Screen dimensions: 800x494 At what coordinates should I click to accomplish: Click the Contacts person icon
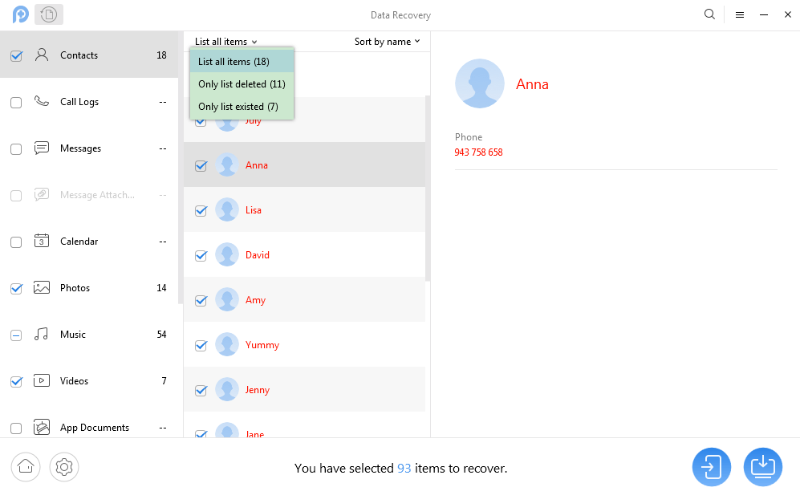point(41,55)
